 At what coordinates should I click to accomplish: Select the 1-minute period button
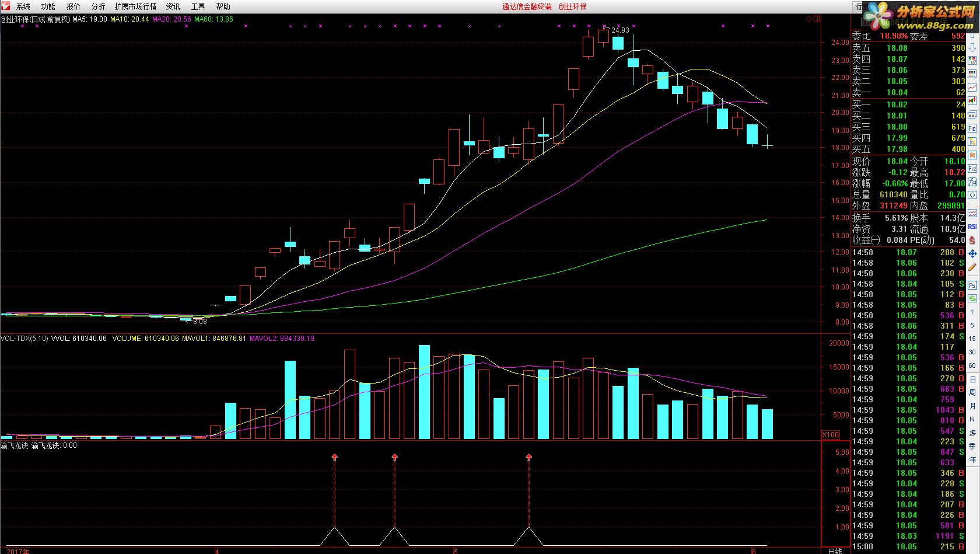click(972, 312)
